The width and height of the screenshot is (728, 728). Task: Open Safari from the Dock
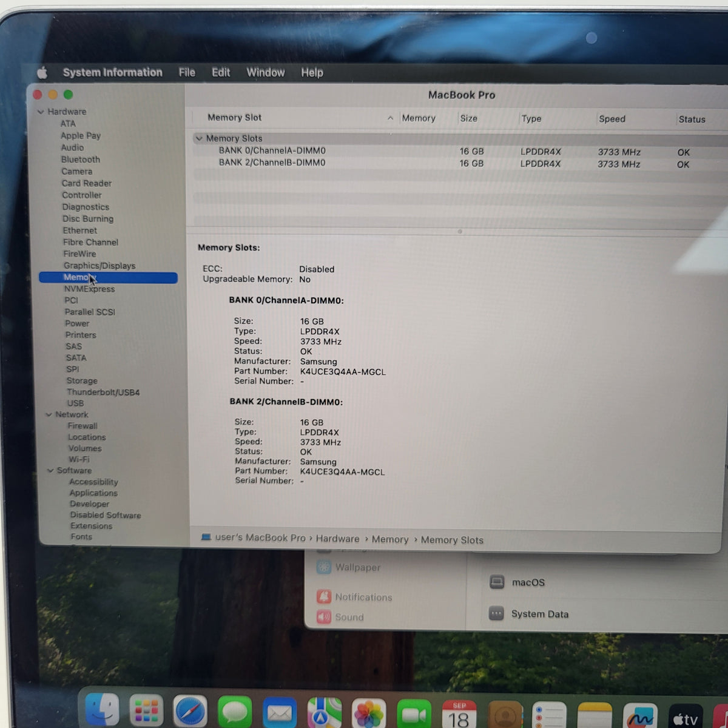coord(190,712)
